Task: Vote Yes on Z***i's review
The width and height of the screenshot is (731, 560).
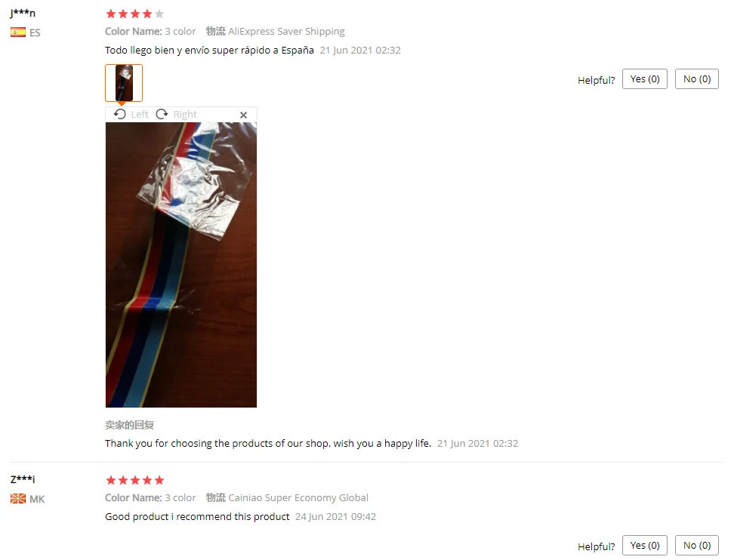Action: [645, 546]
